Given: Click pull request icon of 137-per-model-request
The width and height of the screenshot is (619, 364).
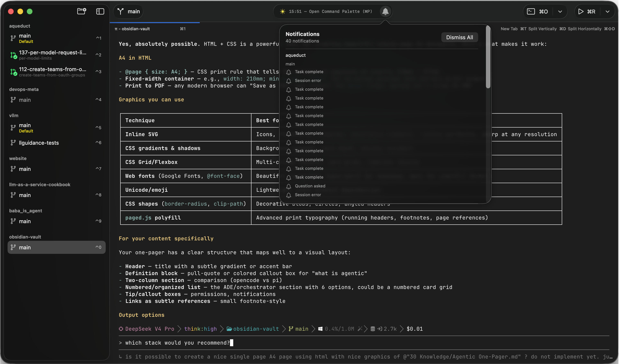Looking at the screenshot, I should pyautogui.click(x=13, y=56).
